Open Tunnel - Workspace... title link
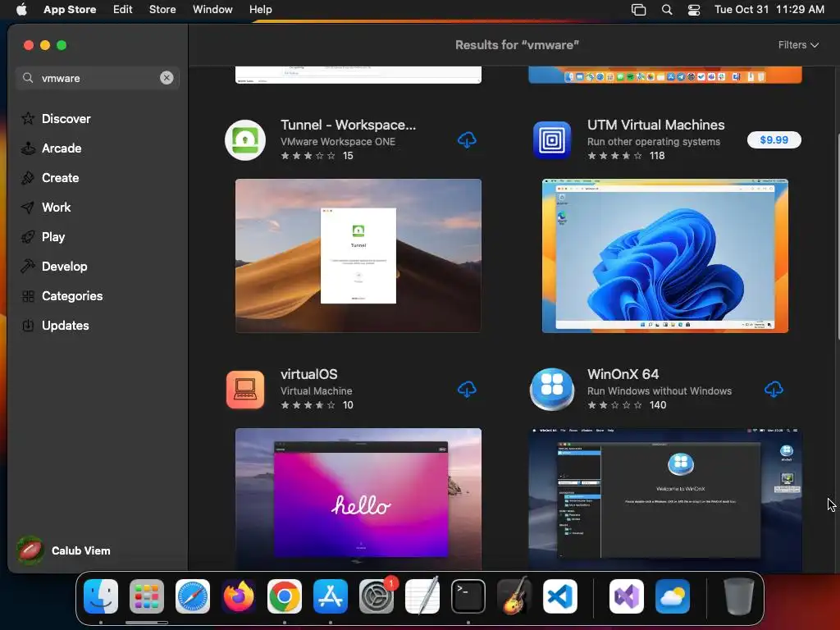 pyautogui.click(x=348, y=125)
